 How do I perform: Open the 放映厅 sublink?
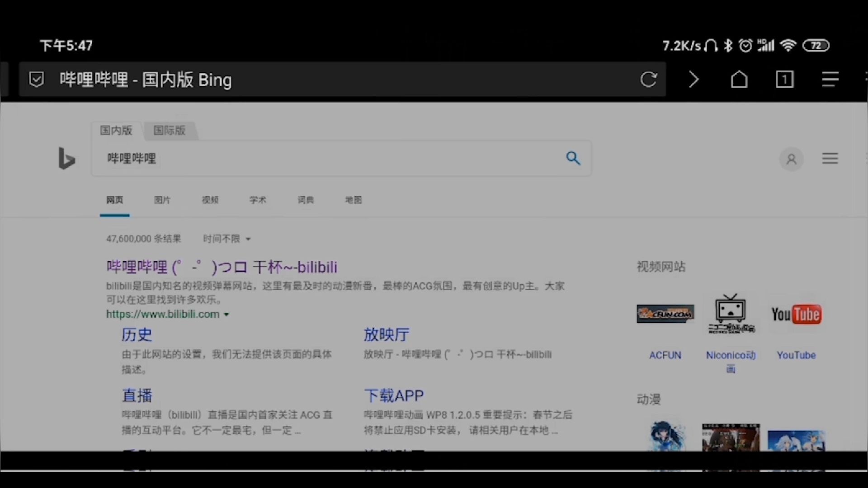(387, 335)
